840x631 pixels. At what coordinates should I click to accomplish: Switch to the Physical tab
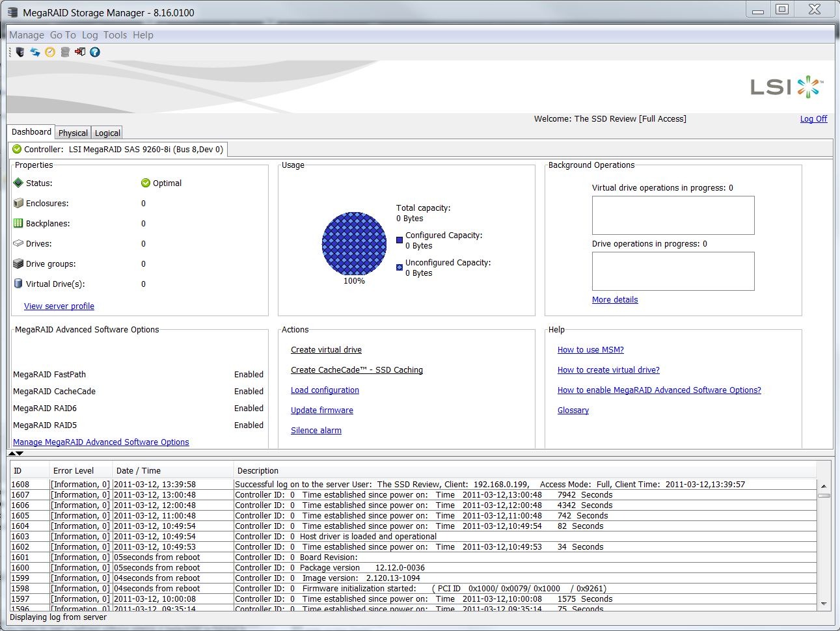73,133
